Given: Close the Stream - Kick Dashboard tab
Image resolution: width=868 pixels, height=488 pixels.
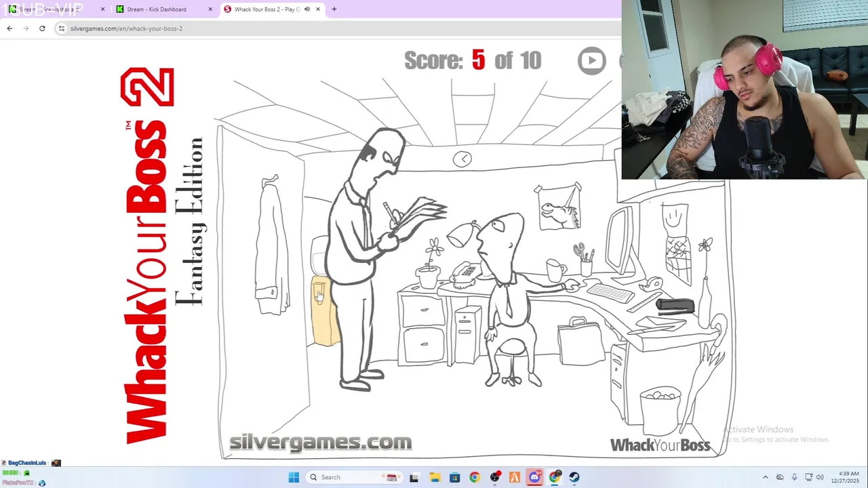Looking at the screenshot, I should click(210, 9).
